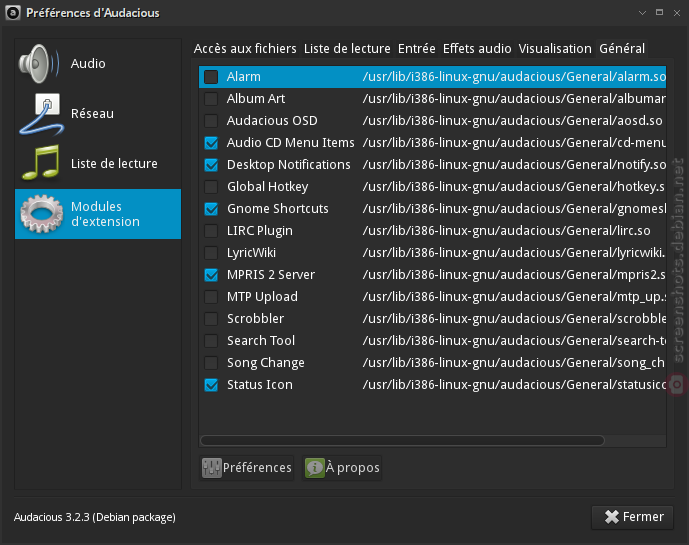Image resolution: width=689 pixels, height=545 pixels.
Task: Select the MPRIS 2 Server row name
Action: [271, 275]
